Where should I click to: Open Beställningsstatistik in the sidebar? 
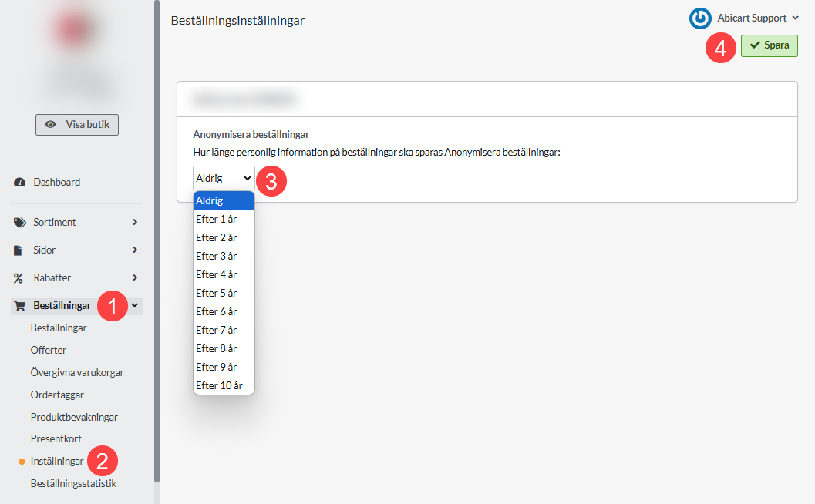pos(73,484)
